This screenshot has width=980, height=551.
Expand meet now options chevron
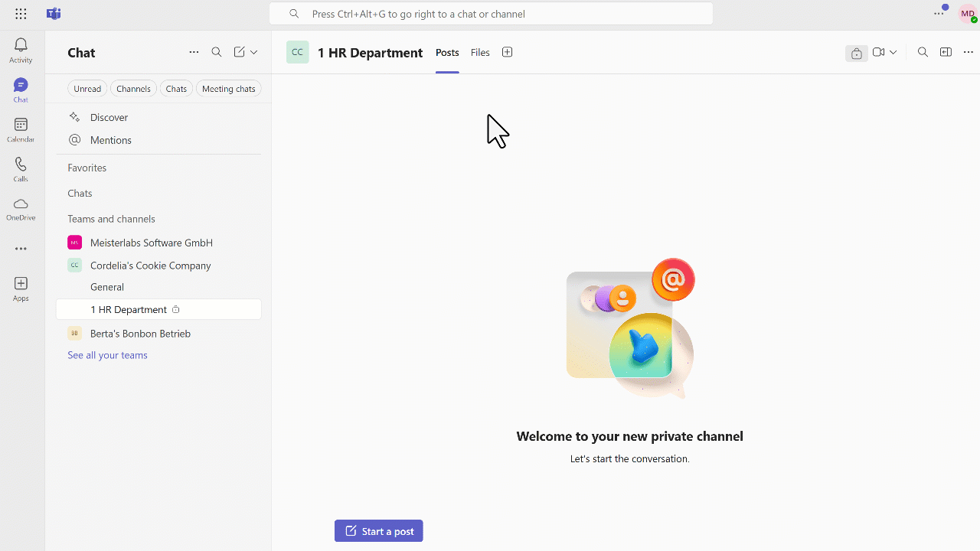coord(893,52)
